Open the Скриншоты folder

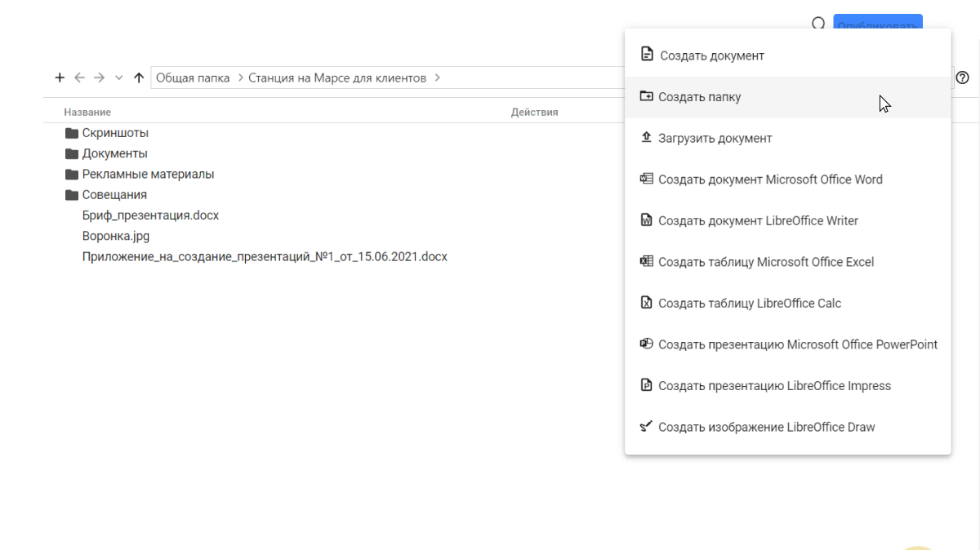[x=115, y=133]
